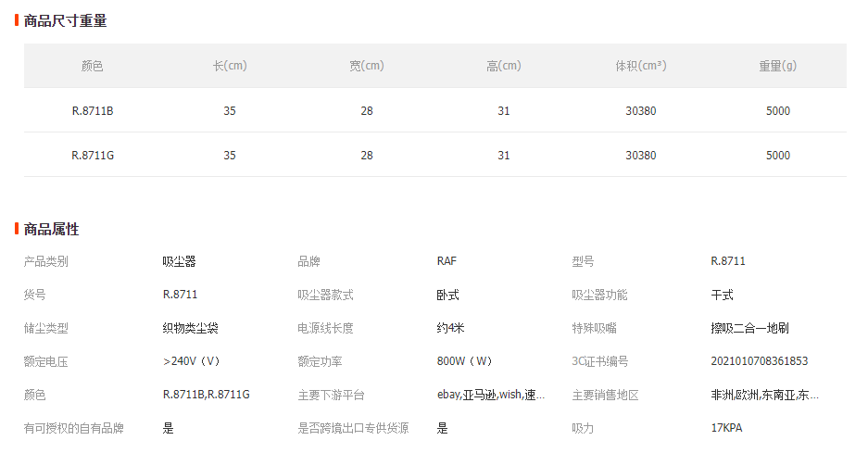Click the truncated ebay,亚马逊,wish platform value
868x453 pixels.
[491, 395]
